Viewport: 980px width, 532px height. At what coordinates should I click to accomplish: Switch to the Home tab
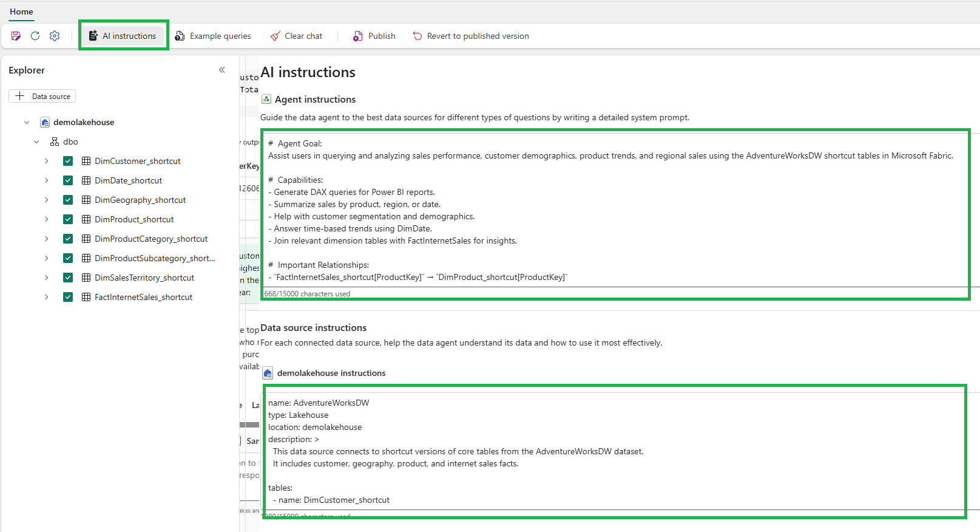pos(21,12)
